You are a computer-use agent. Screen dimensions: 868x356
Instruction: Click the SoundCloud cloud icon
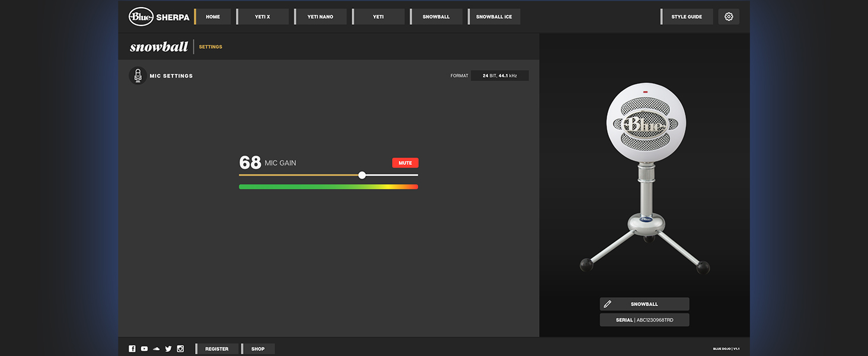(157, 349)
